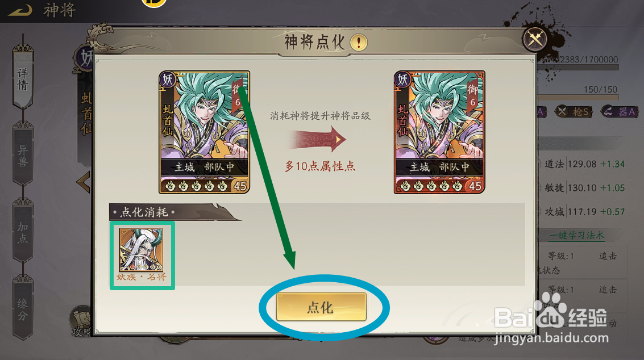Click the 妖 race badge on left card
Image resolution: width=644 pixels, height=360 pixels.
tap(168, 79)
